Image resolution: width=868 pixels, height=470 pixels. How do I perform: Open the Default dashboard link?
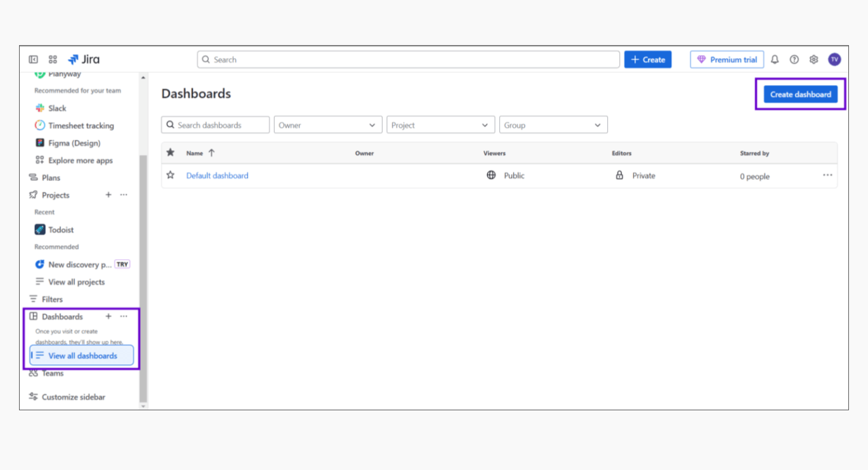[x=217, y=176]
